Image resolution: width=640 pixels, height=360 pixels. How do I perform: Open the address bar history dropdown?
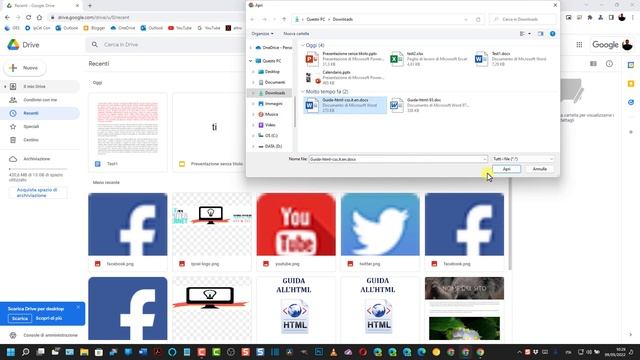coord(466,19)
